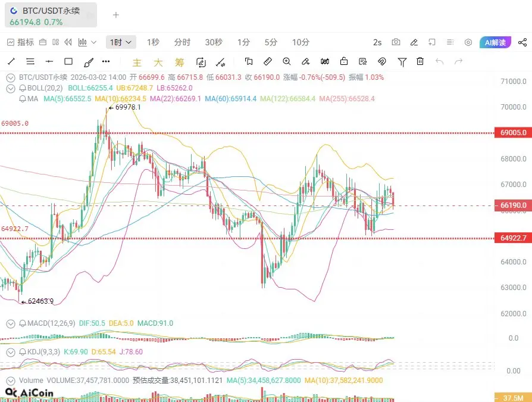
Task: Select the BTC/USDT永续 tab
Action: [x=51, y=15]
